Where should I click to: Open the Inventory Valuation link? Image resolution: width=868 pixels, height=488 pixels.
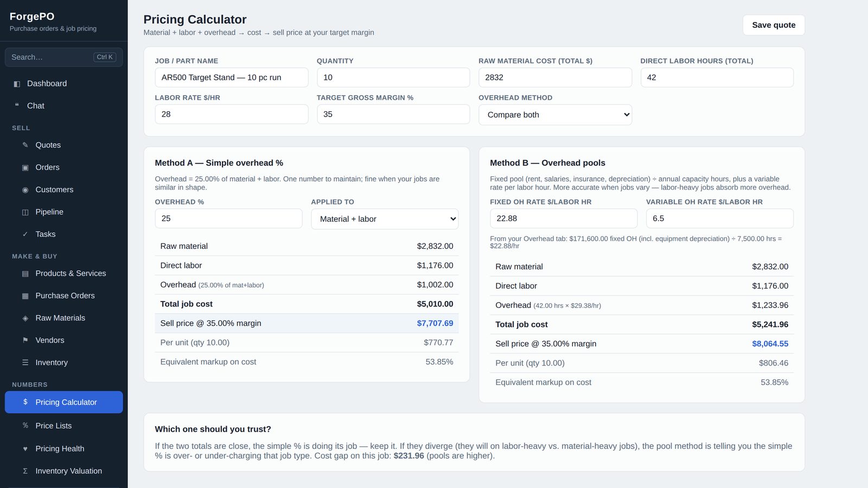[64, 471]
